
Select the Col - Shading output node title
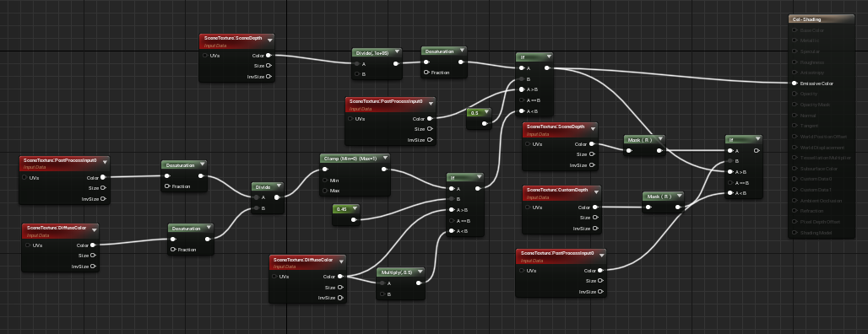tap(806, 19)
